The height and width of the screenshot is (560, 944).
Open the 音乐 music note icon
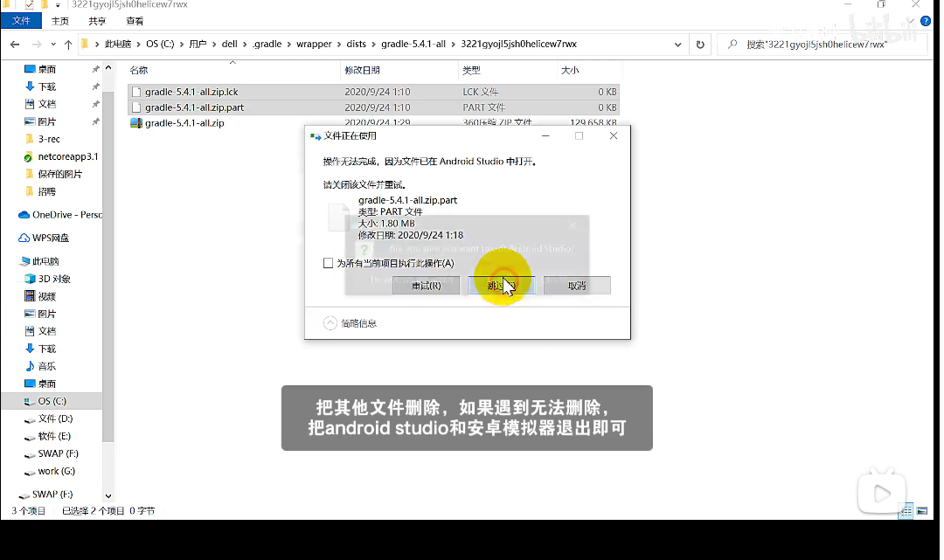coord(30,366)
